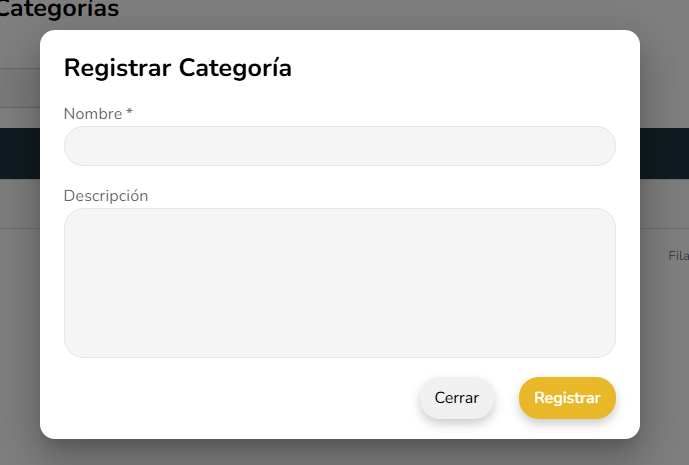Click the yellow Registrar button

567,398
